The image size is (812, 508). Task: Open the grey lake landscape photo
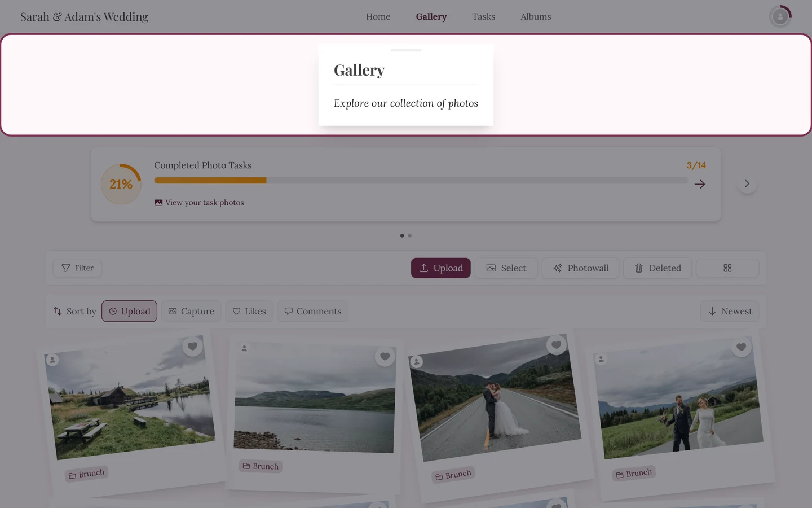(315, 398)
